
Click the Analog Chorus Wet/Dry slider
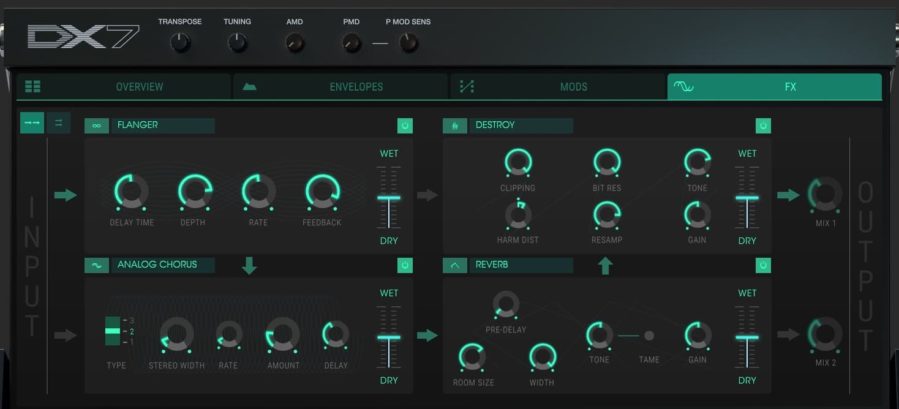[x=389, y=337]
